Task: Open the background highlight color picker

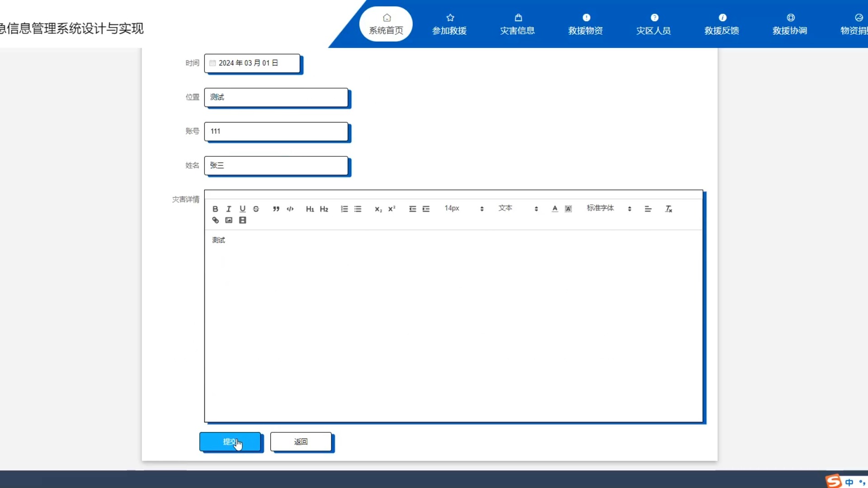Action: click(568, 209)
